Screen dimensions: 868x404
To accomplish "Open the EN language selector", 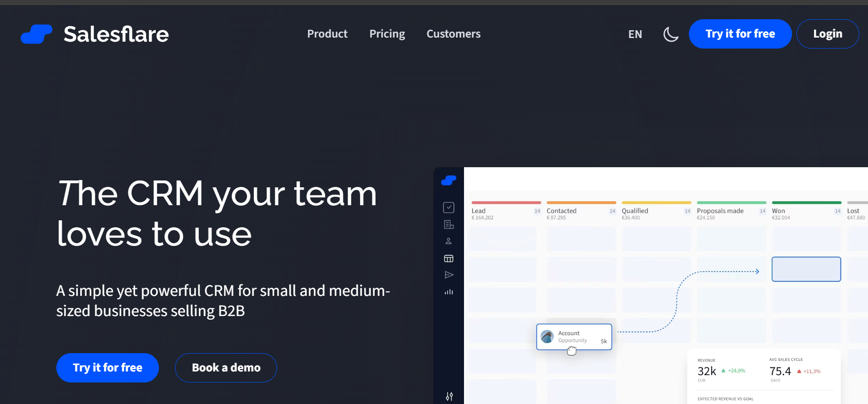I will click(x=635, y=34).
